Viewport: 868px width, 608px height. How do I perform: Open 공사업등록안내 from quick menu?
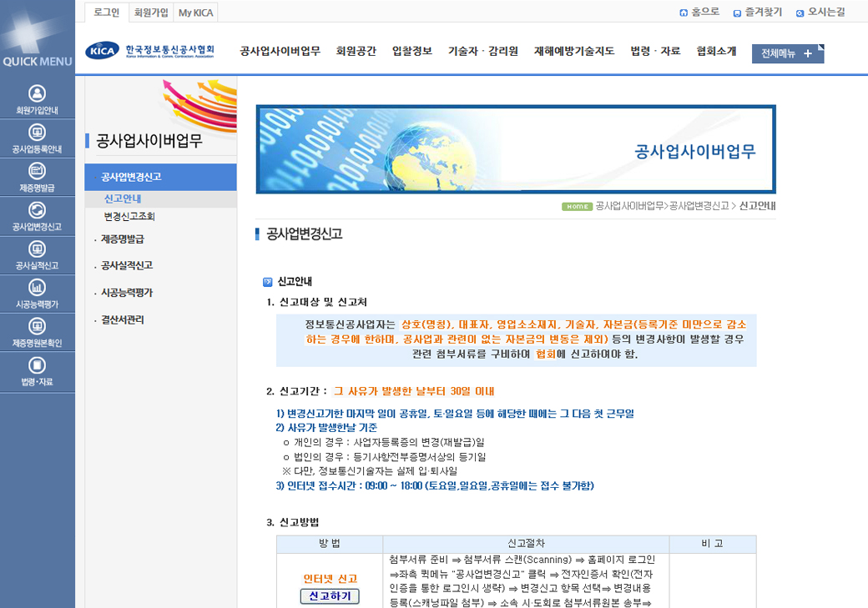click(x=37, y=133)
